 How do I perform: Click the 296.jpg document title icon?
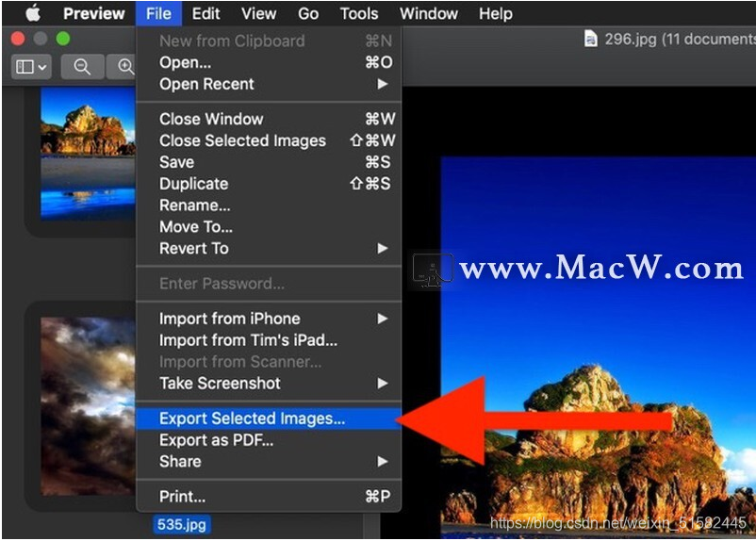(x=591, y=39)
